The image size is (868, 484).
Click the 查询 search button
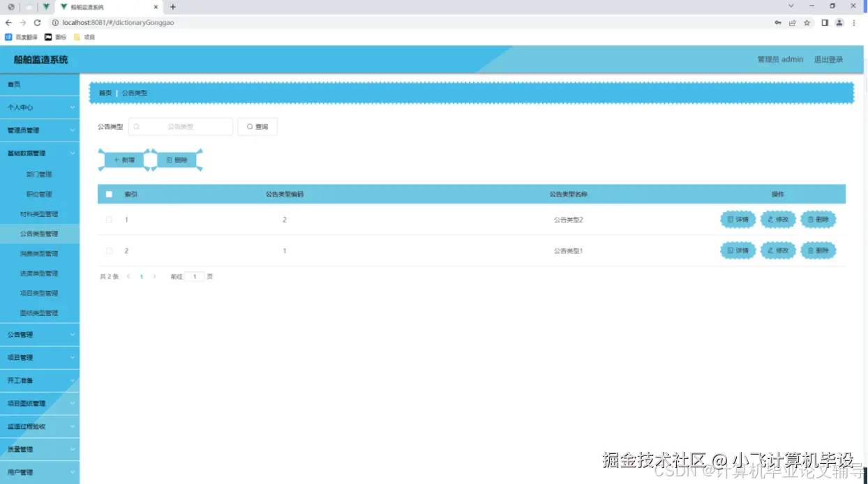[257, 126]
